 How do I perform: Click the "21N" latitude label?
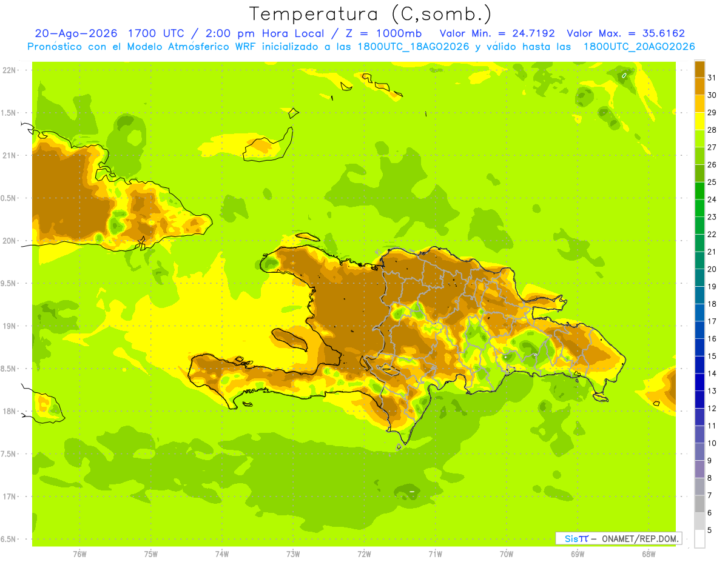pyautogui.click(x=10, y=155)
